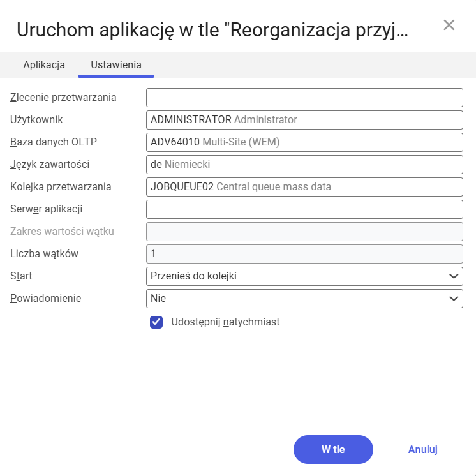
Task: Close the dialog with the X icon
Action: pos(449,25)
